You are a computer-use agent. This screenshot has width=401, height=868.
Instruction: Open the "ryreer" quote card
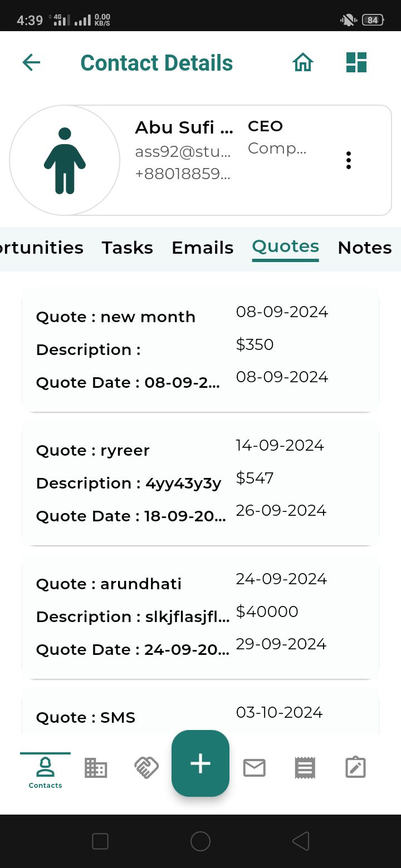click(200, 483)
